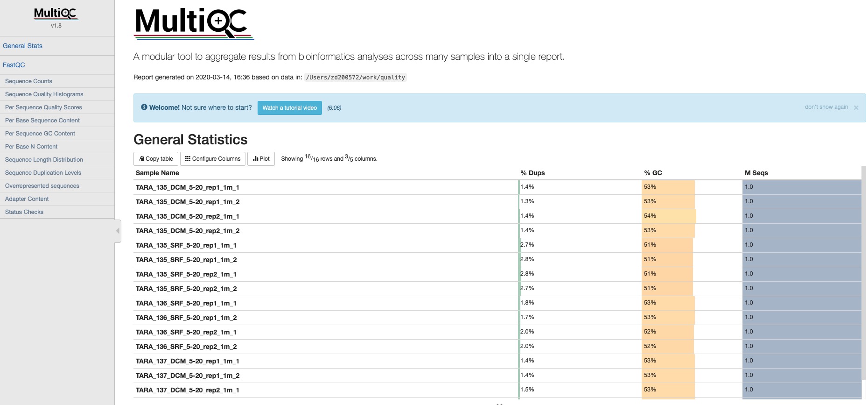Select sample TARA_137_DCM_5-20_rep2_1m_1

pos(188,390)
